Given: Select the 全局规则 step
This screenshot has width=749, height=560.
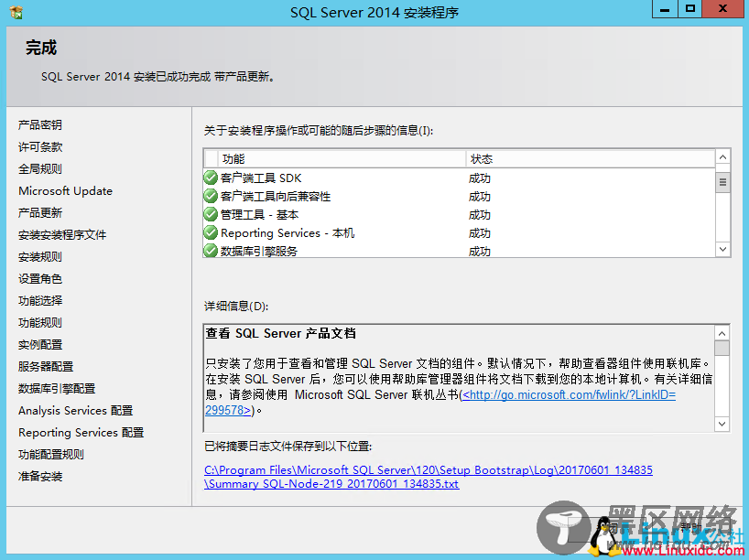Looking at the screenshot, I should [40, 169].
